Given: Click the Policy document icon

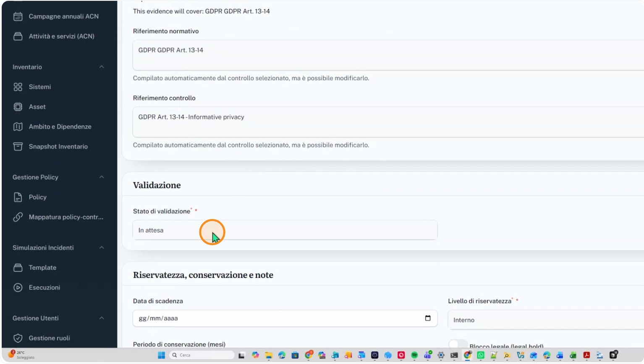Looking at the screenshot, I should (18, 197).
